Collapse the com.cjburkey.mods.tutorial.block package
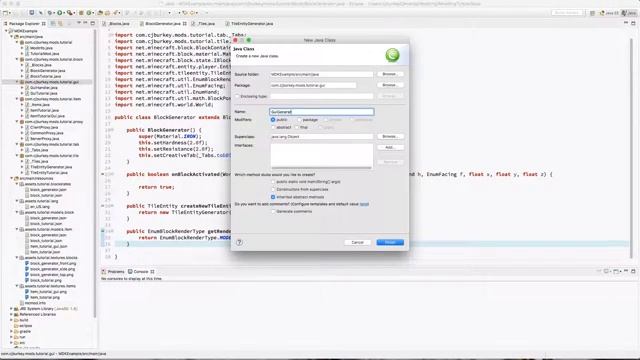This screenshot has width=640, height=360. coord(17,59)
